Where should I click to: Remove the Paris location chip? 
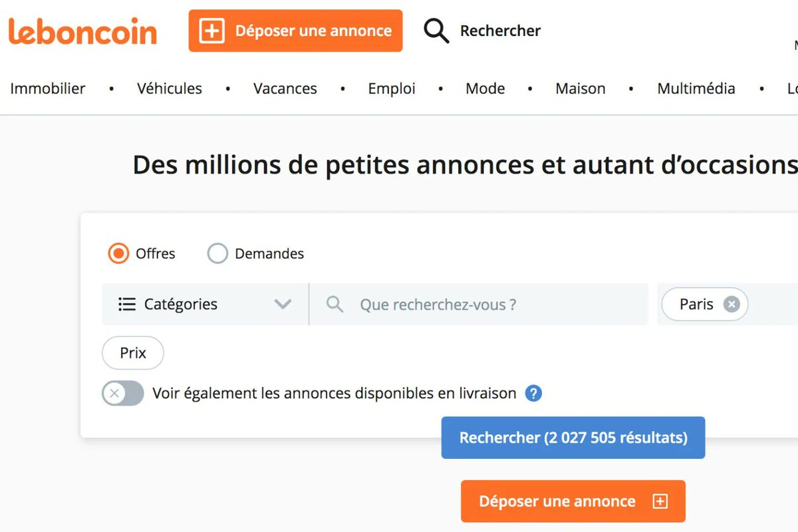731,305
